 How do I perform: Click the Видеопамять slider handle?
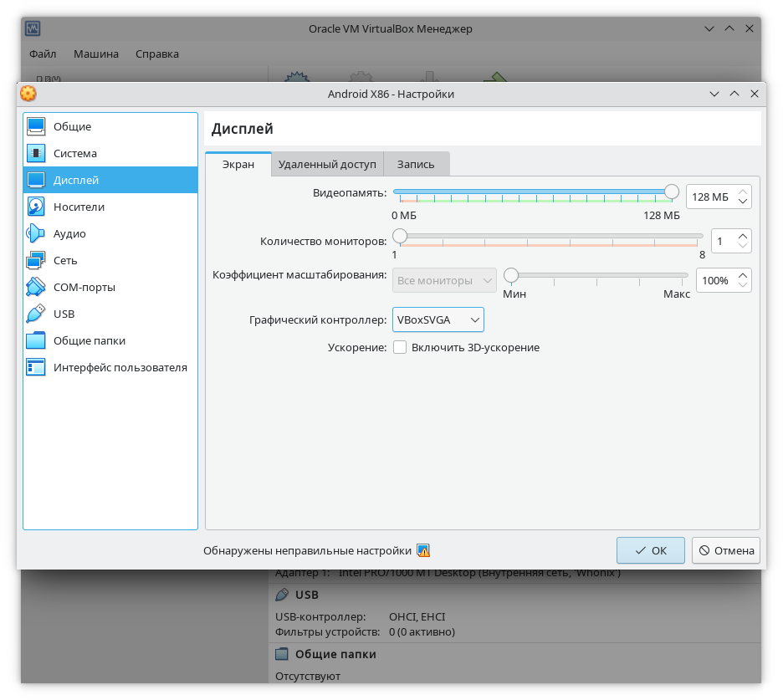coord(671,192)
